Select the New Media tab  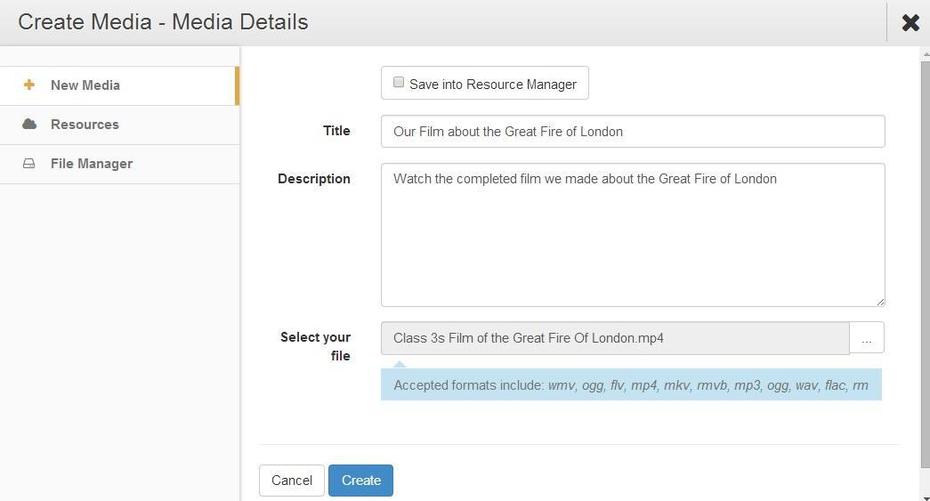click(x=119, y=85)
